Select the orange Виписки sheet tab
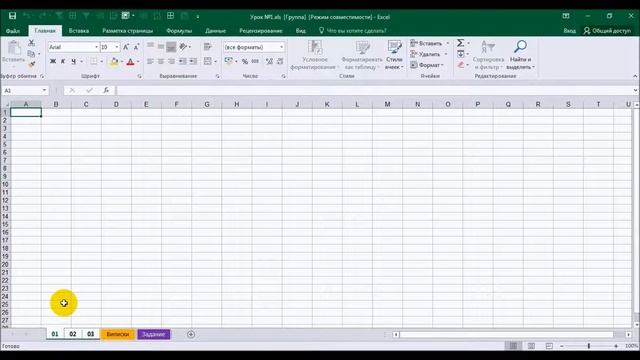The width and height of the screenshot is (640, 360). tap(118, 334)
